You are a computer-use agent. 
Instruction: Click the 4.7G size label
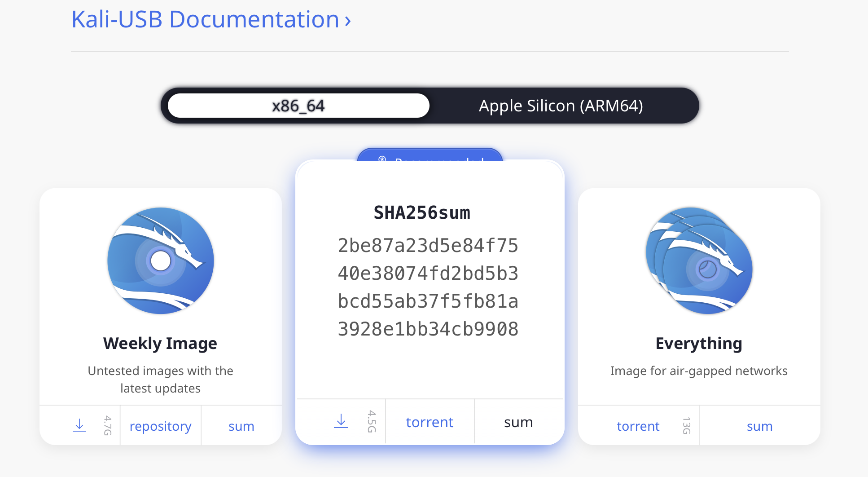[x=108, y=425]
